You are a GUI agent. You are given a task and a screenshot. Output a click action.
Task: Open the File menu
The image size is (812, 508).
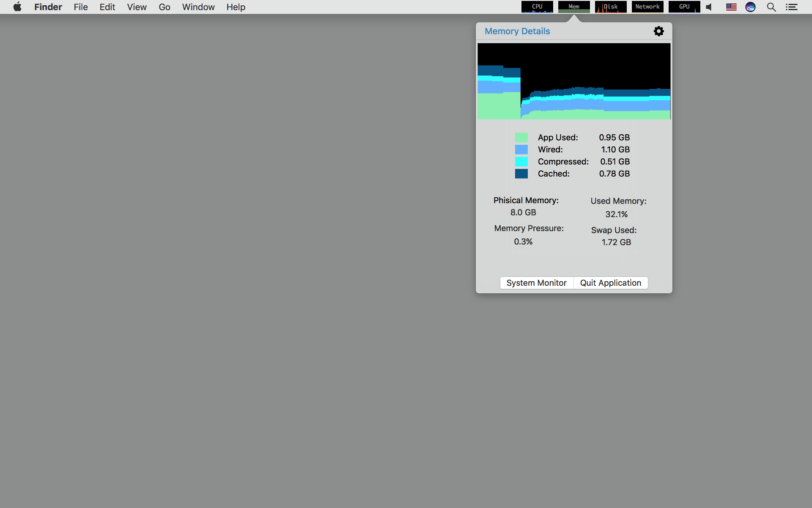coord(81,7)
